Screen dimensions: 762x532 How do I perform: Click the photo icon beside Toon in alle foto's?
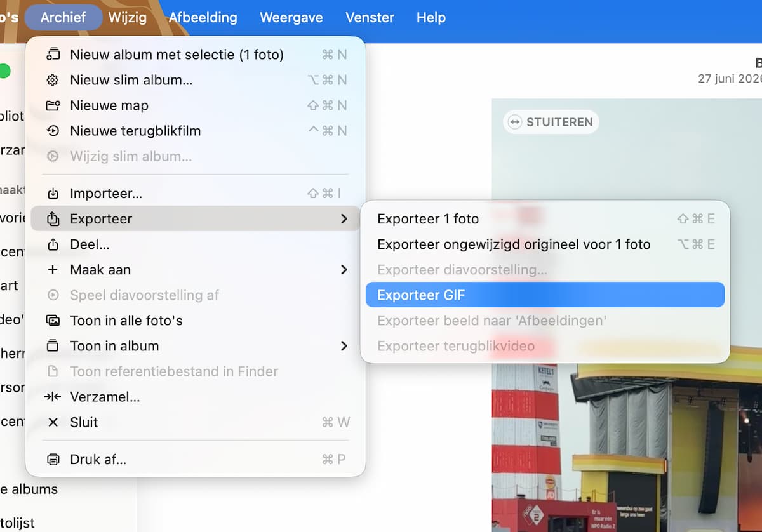[53, 321]
